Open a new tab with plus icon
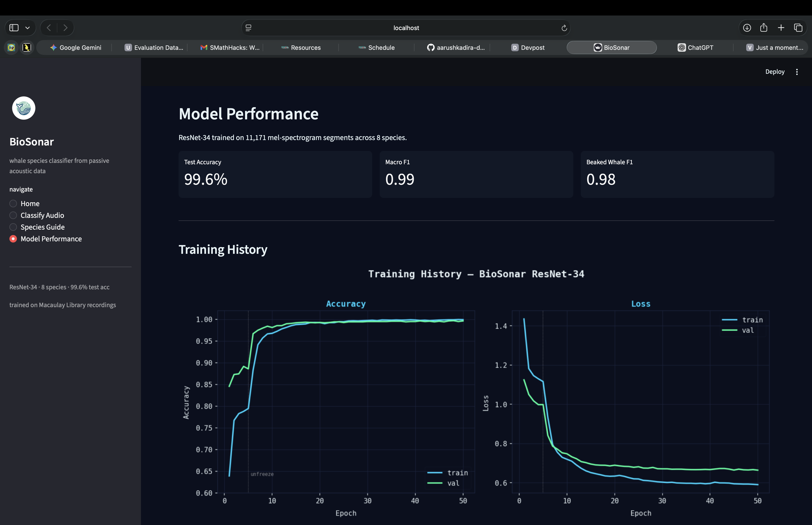812x525 pixels. (x=781, y=28)
